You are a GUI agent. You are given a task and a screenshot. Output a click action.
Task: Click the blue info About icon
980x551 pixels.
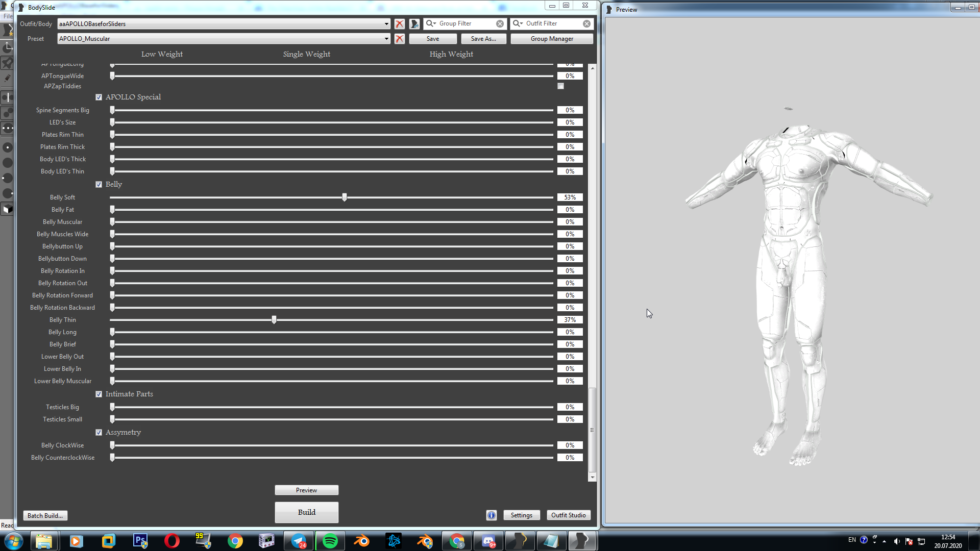tap(492, 515)
